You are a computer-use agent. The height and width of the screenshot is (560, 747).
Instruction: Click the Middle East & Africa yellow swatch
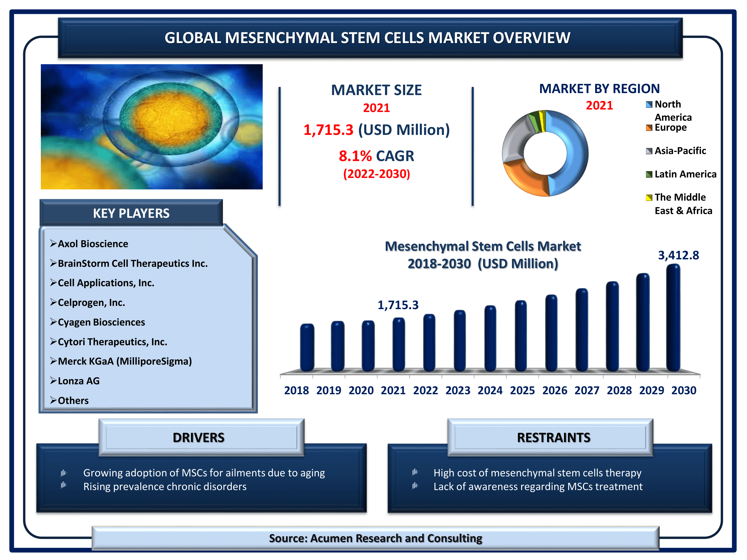coord(649,197)
